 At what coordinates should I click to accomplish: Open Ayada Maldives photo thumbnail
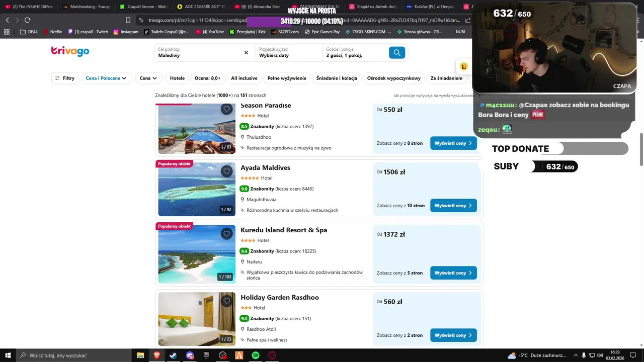[x=197, y=189]
